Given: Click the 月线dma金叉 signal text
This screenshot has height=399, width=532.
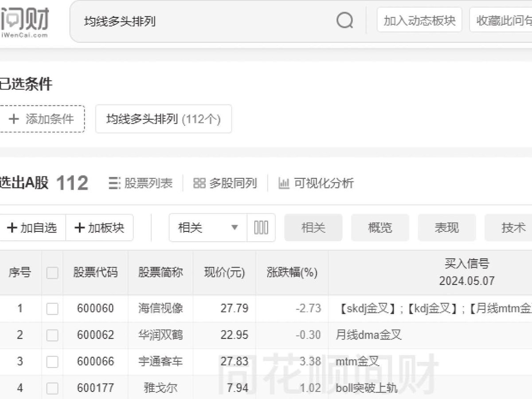Looking at the screenshot, I should point(369,335).
